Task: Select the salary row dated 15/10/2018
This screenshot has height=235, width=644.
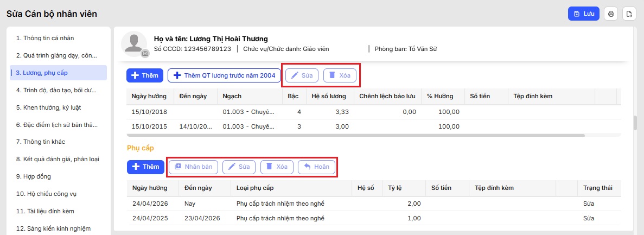Action: click(x=374, y=111)
